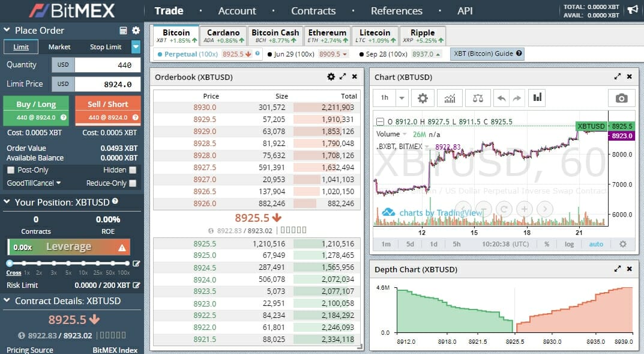Open chart properties gear icon

point(423,98)
